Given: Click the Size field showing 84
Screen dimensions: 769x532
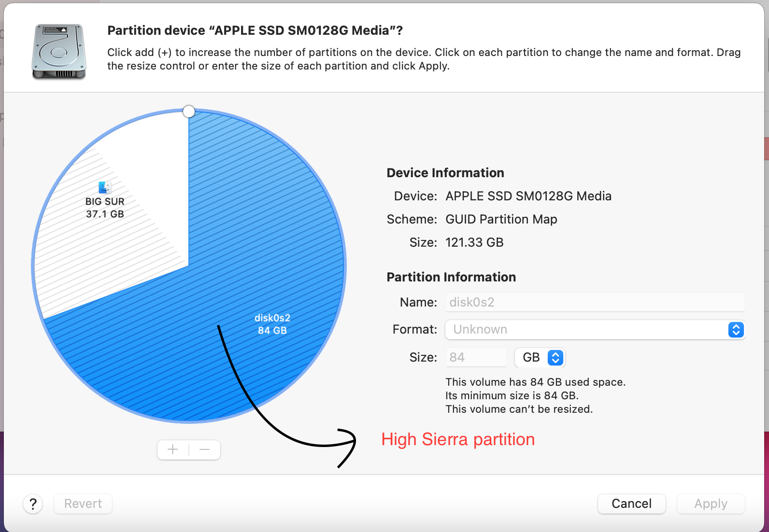Looking at the screenshot, I should 476,358.
